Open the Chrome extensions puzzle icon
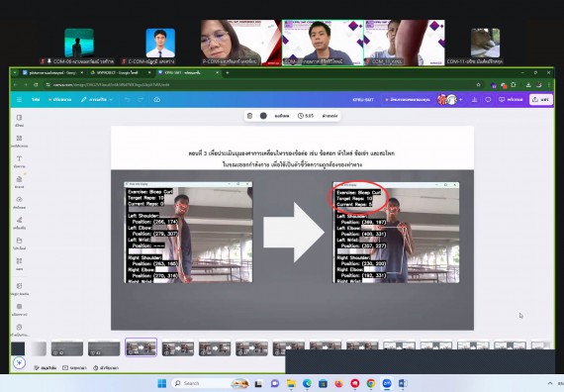The image size is (564, 392). (514, 84)
